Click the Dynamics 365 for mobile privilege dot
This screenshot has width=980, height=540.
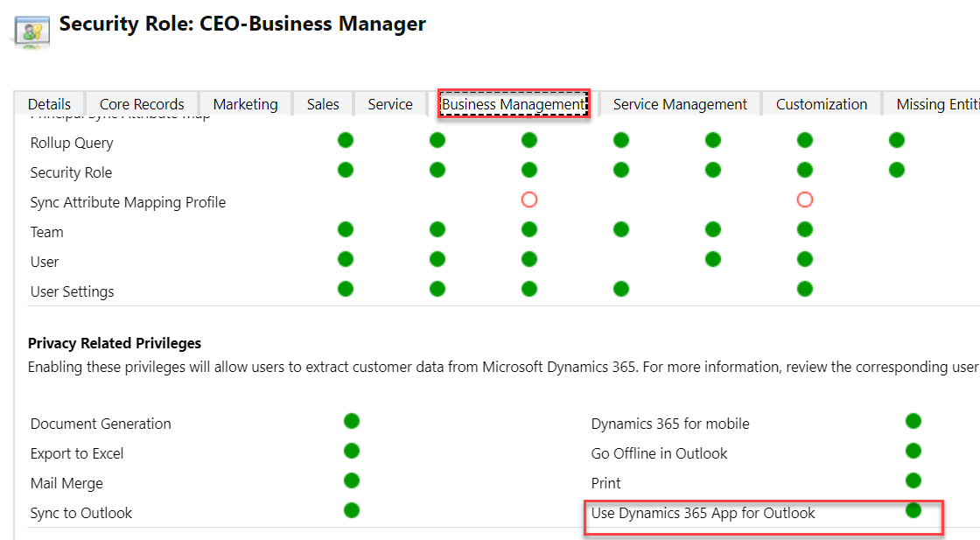(913, 420)
